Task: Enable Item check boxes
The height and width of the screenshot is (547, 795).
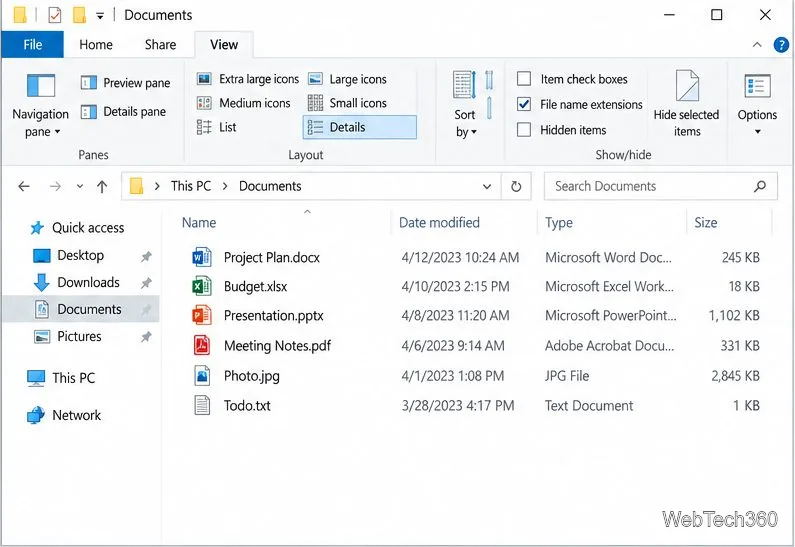Action: pos(524,79)
